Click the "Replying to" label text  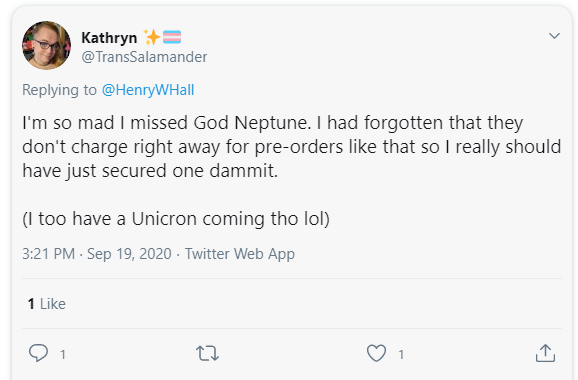pyautogui.click(x=59, y=90)
